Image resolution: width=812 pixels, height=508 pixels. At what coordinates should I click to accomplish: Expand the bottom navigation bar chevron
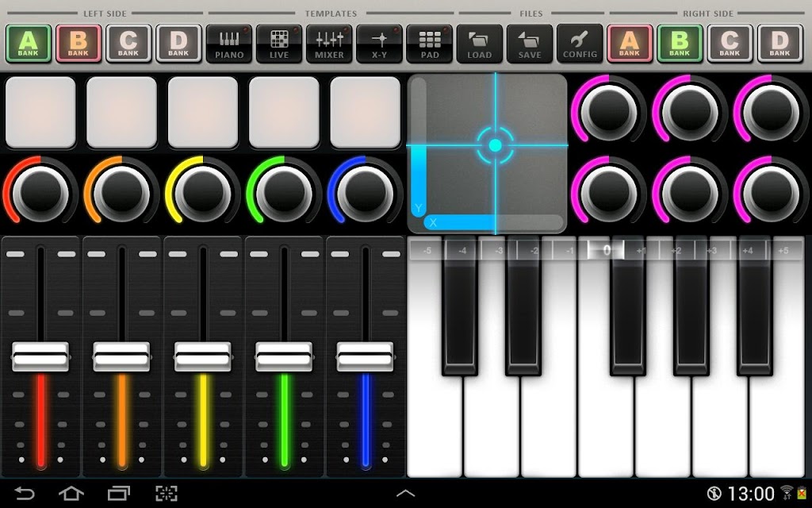(405, 494)
